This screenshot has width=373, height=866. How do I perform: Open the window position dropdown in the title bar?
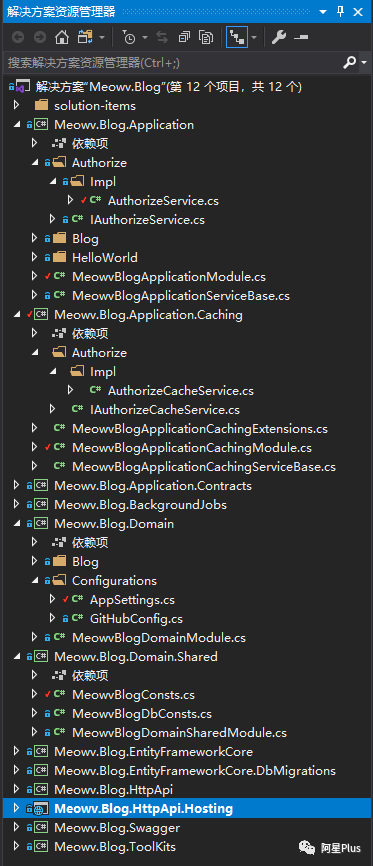pyautogui.click(x=324, y=10)
